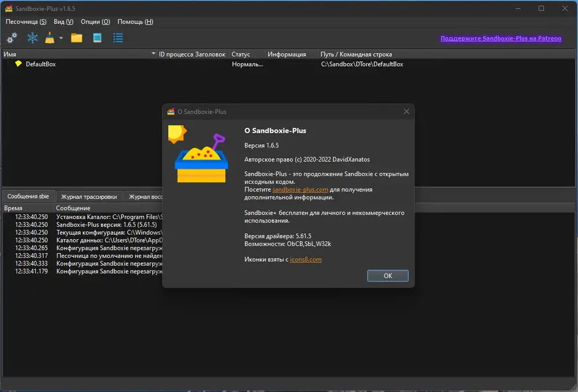Switch to the Журнал трассировки tab

point(89,197)
